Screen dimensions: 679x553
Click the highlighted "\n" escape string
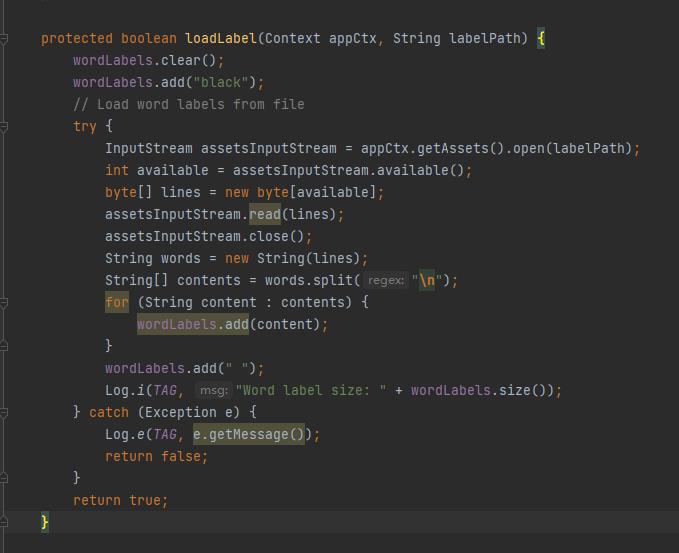427,281
